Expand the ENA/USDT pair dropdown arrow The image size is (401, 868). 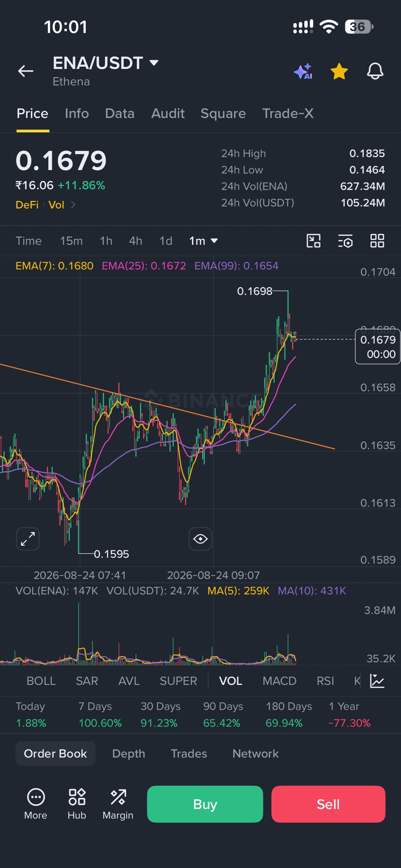154,62
